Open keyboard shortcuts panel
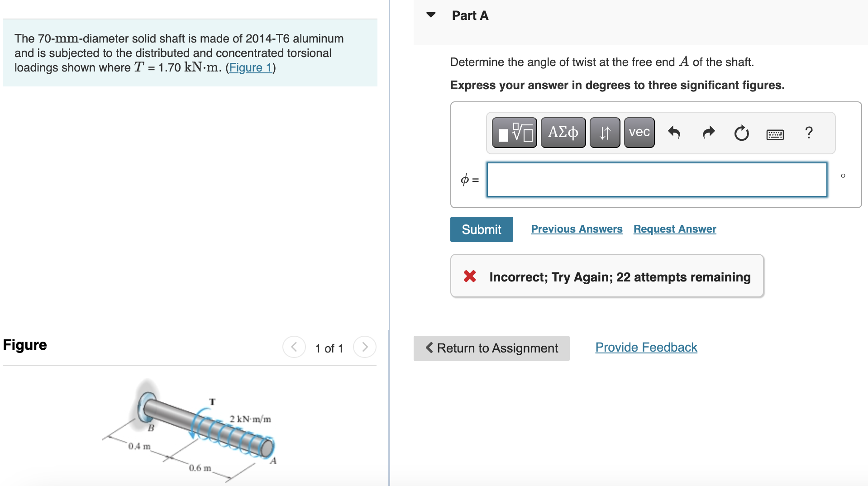This screenshot has height=486, width=868. coord(775,134)
